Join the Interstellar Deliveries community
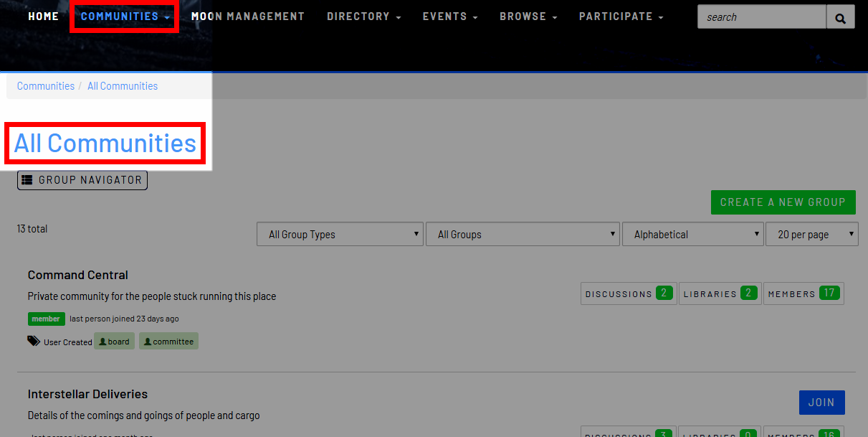Screen dimensions: 868x437 [821, 403]
